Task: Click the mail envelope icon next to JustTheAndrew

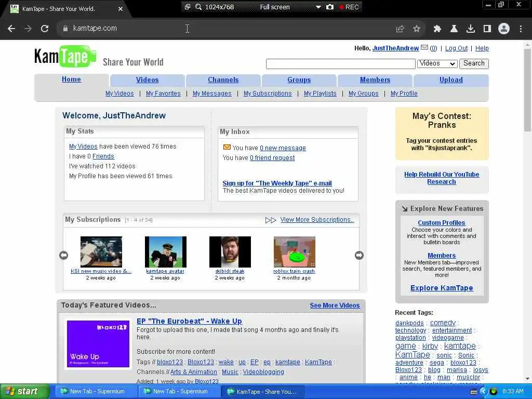Action: [424, 47]
